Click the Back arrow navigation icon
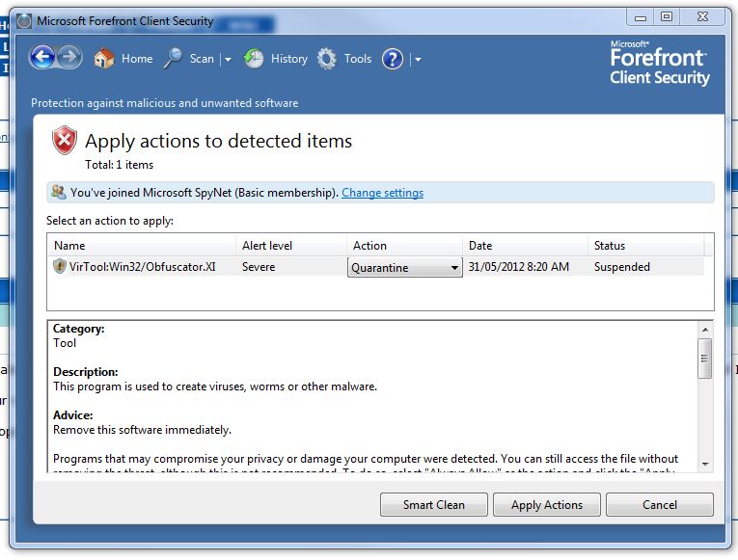 coord(41,58)
